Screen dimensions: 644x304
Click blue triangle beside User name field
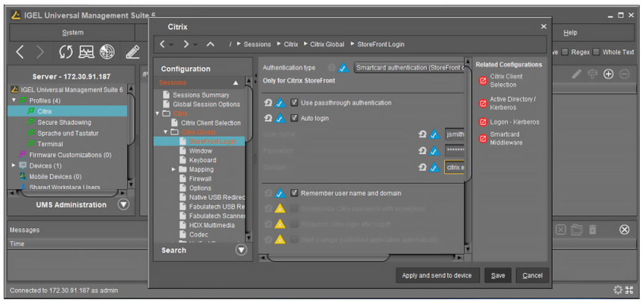(434, 134)
